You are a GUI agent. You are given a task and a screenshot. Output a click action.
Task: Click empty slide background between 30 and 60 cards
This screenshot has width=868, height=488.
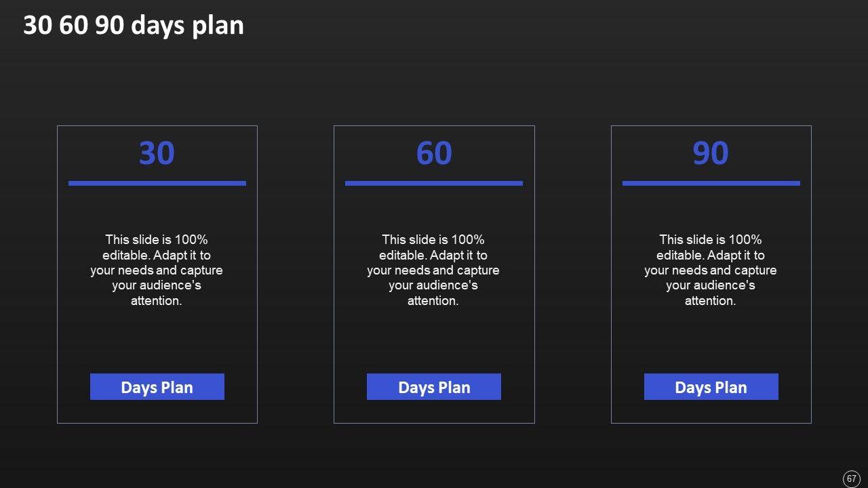296,271
